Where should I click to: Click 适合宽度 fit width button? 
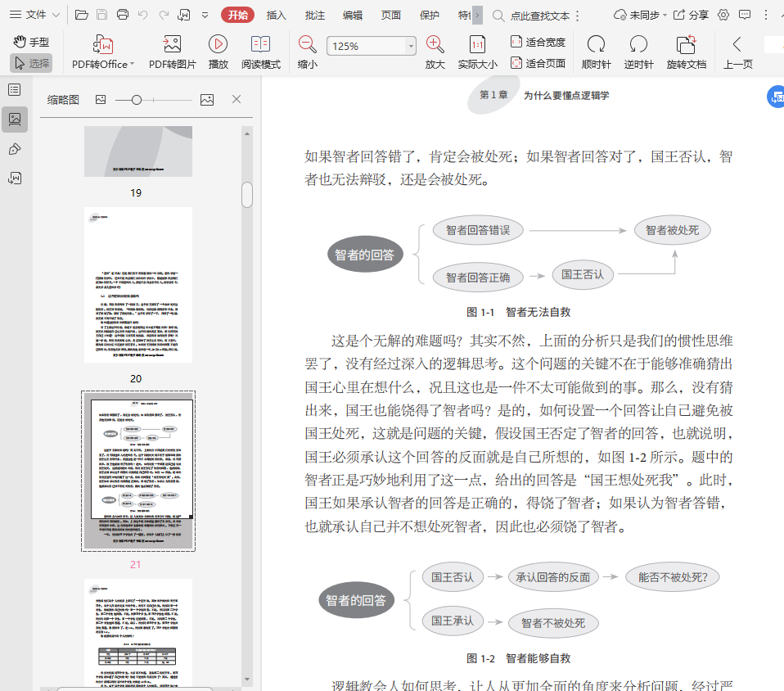tap(538, 42)
